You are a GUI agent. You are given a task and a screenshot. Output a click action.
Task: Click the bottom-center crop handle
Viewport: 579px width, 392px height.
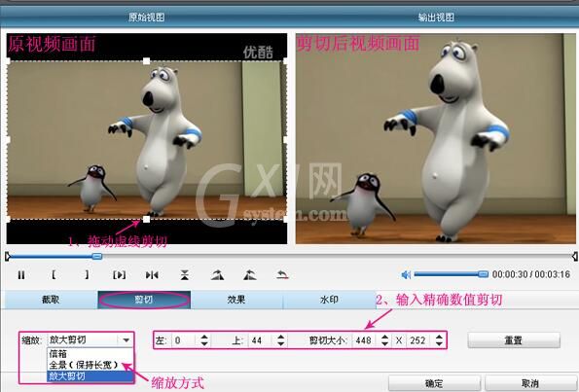[x=147, y=220]
